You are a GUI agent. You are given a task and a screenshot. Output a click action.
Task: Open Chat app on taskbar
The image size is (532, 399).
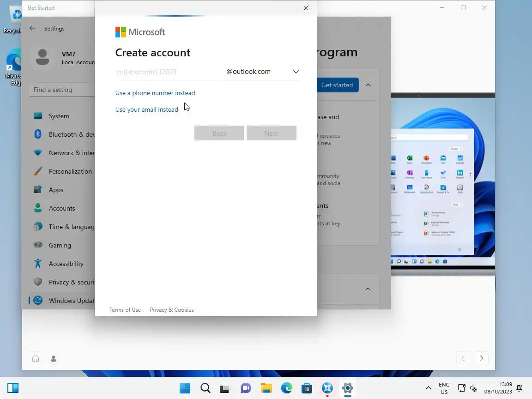(x=246, y=388)
